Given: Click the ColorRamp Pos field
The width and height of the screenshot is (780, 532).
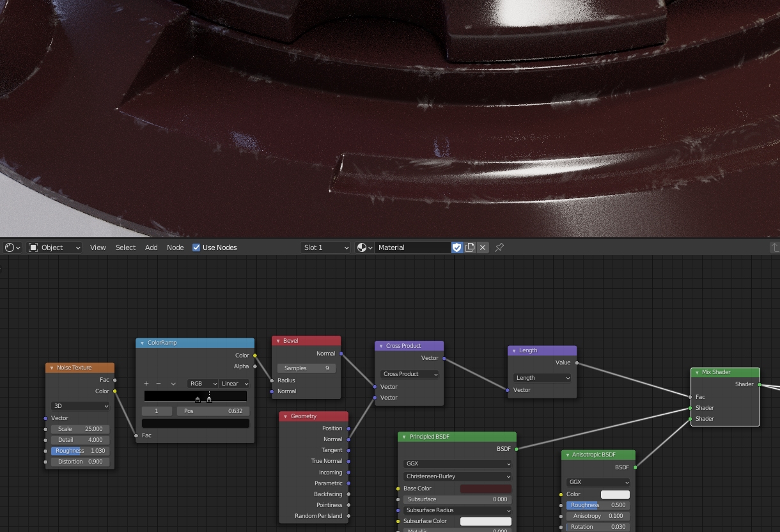Looking at the screenshot, I should 213,411.
